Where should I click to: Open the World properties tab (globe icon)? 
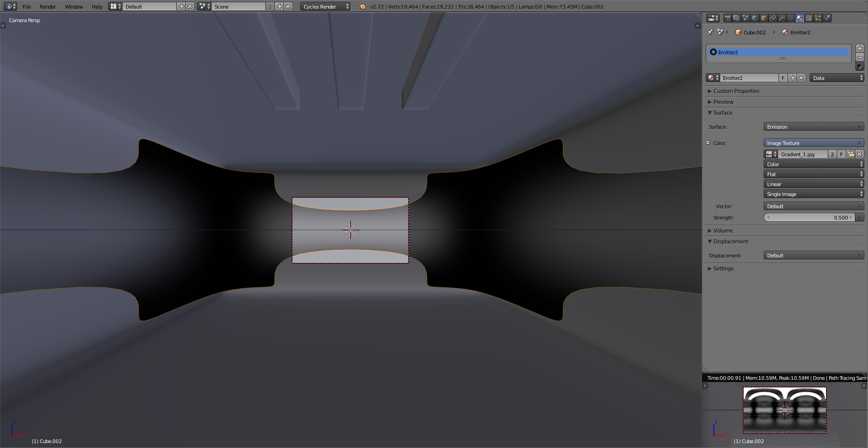coord(755,18)
